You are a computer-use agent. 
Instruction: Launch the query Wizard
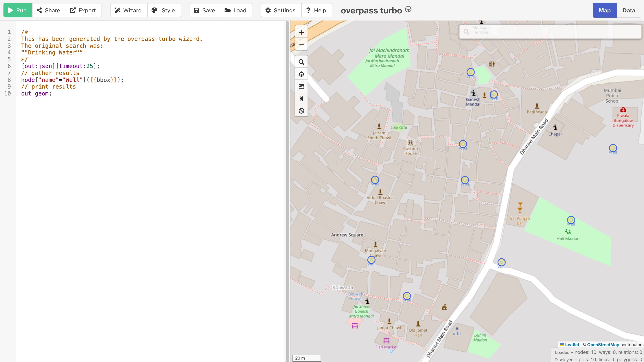129,10
